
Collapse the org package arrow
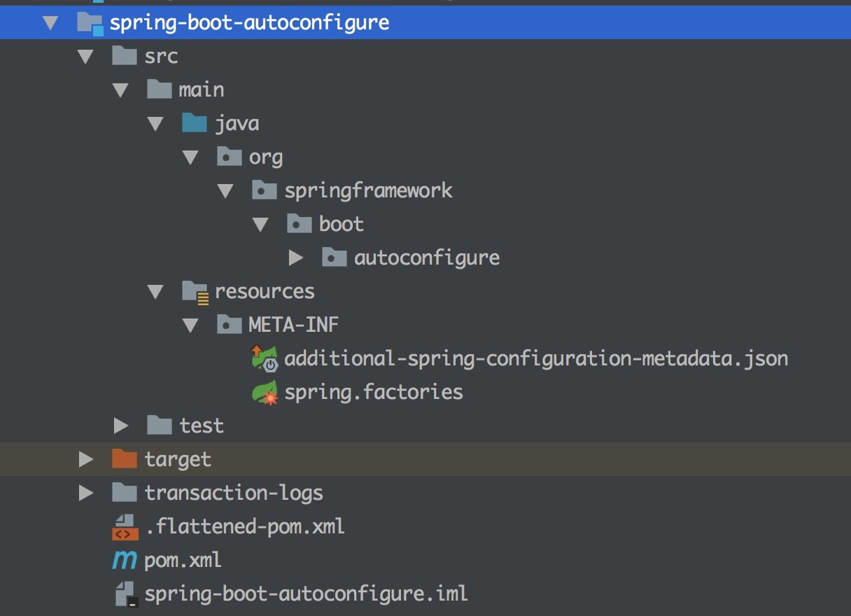[x=190, y=157]
